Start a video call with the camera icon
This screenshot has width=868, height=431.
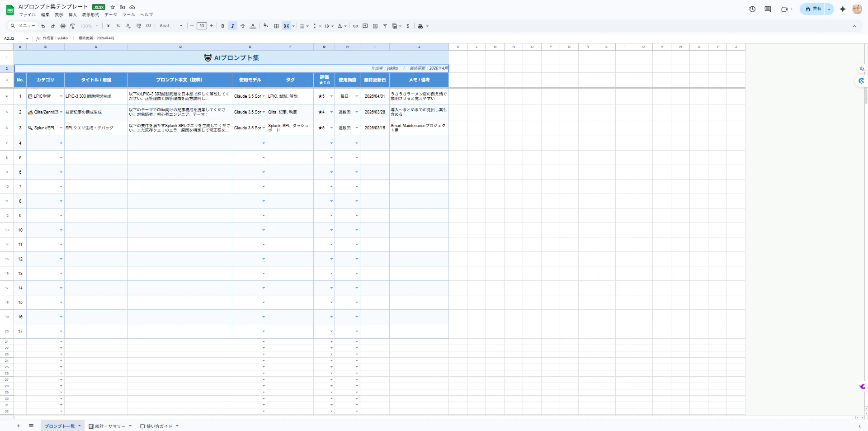(x=786, y=9)
